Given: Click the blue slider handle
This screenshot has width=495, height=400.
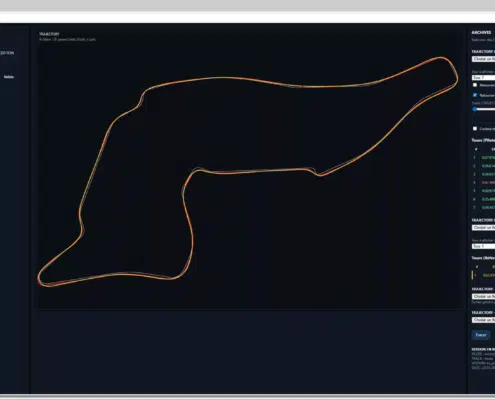Looking at the screenshot, I should click(475, 109).
